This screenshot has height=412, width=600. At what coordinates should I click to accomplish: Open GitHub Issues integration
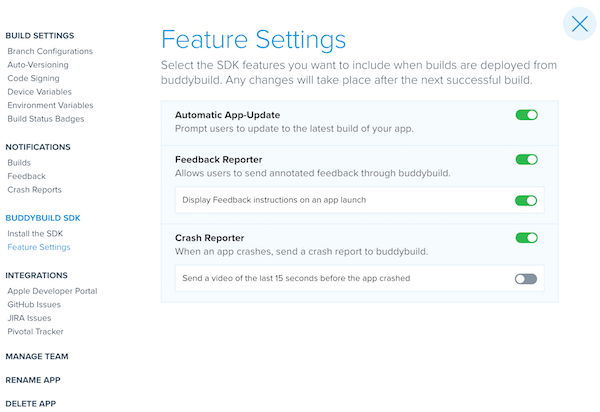click(34, 305)
